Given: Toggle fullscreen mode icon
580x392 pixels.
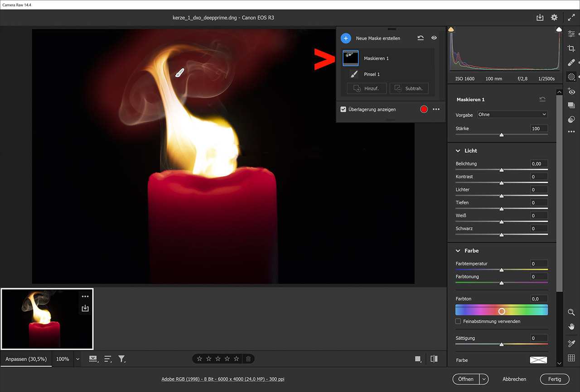Looking at the screenshot, I should pyautogui.click(x=571, y=18).
